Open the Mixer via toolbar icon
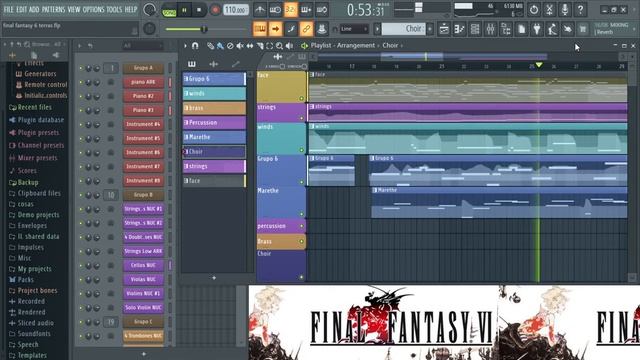Viewport: 640px width, 360px height. 491,29
